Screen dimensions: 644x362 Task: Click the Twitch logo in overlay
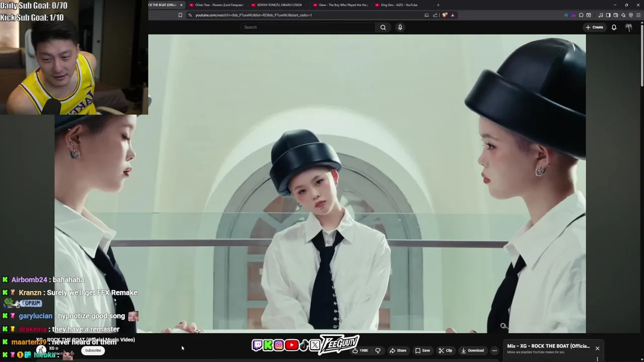[258, 345]
